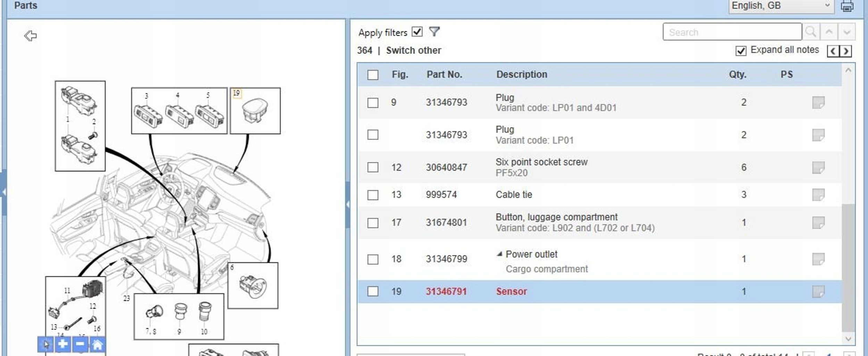Select part number 31674801

click(x=446, y=223)
